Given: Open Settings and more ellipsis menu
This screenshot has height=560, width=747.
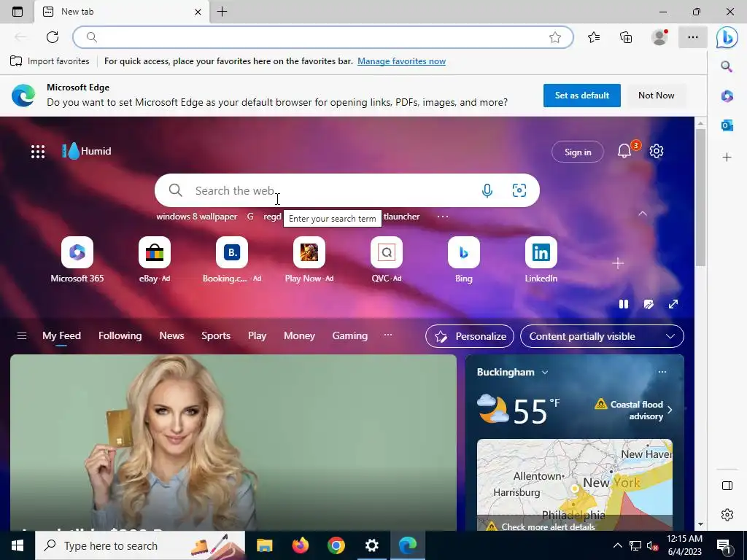Looking at the screenshot, I should click(693, 37).
